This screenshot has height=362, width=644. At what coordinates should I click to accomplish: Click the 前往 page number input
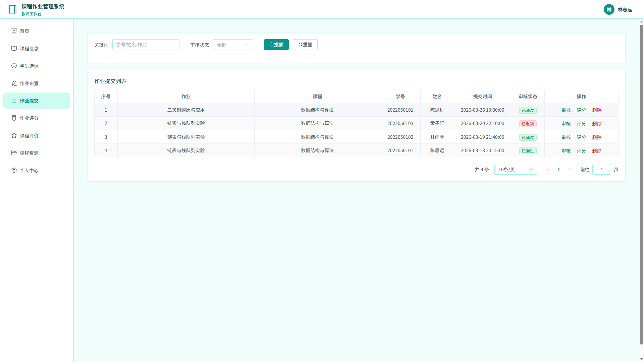pos(601,169)
